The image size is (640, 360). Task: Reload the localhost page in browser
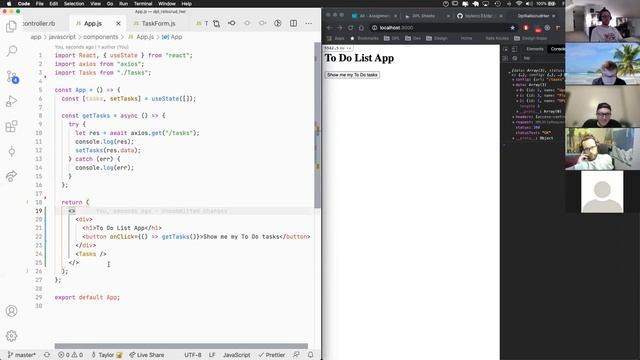[351, 28]
